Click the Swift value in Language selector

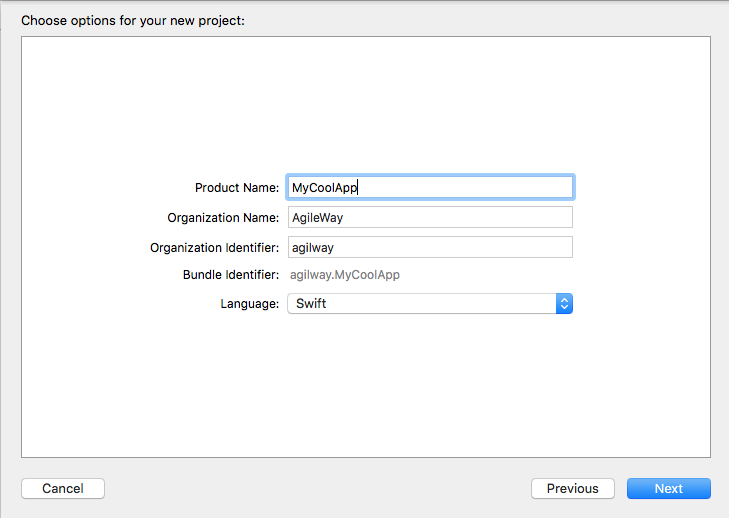click(311, 304)
